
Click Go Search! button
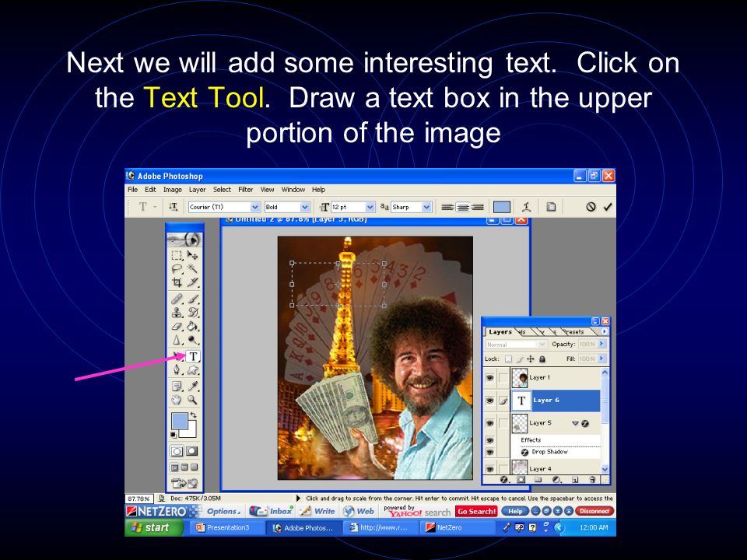[476, 512]
